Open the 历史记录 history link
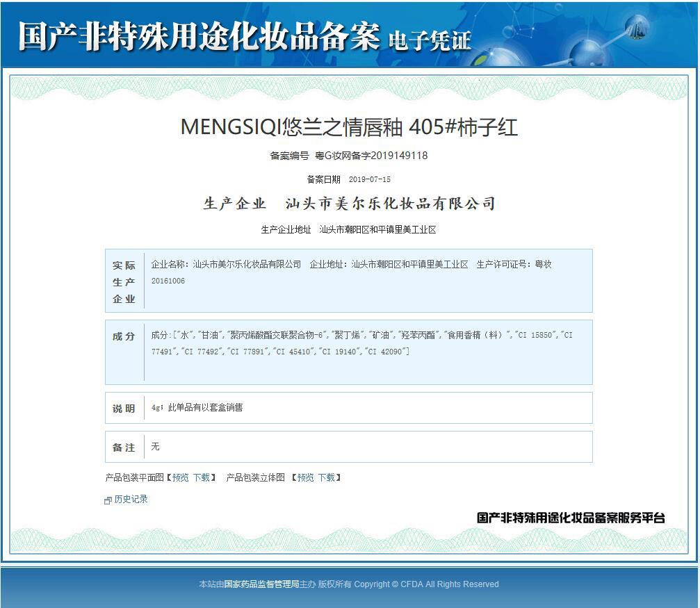This screenshot has width=700, height=608. (x=131, y=499)
